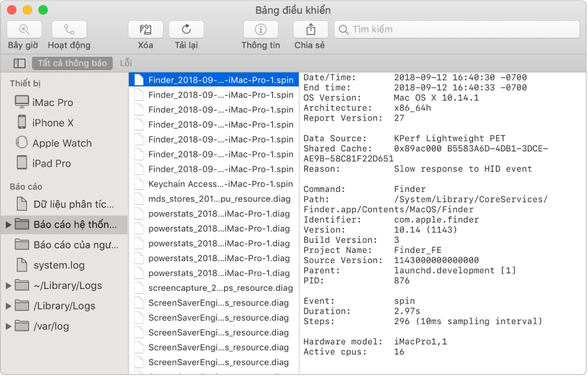The width and height of the screenshot is (588, 376).
Task: Click the /var/log folder icon
Action: click(21, 326)
